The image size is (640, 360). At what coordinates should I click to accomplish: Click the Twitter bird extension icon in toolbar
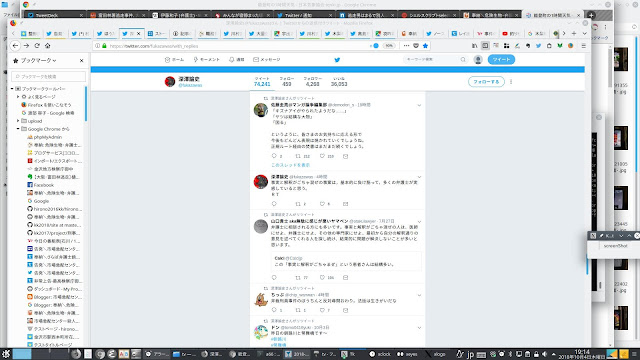point(538,46)
